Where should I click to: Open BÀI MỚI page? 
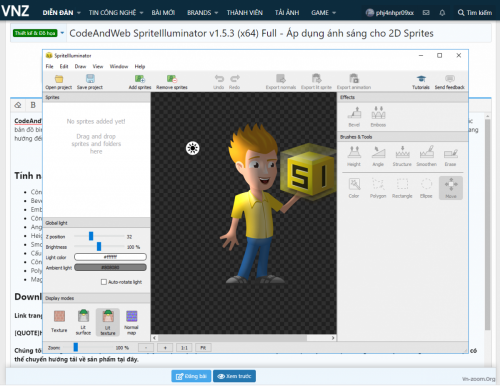click(x=163, y=13)
